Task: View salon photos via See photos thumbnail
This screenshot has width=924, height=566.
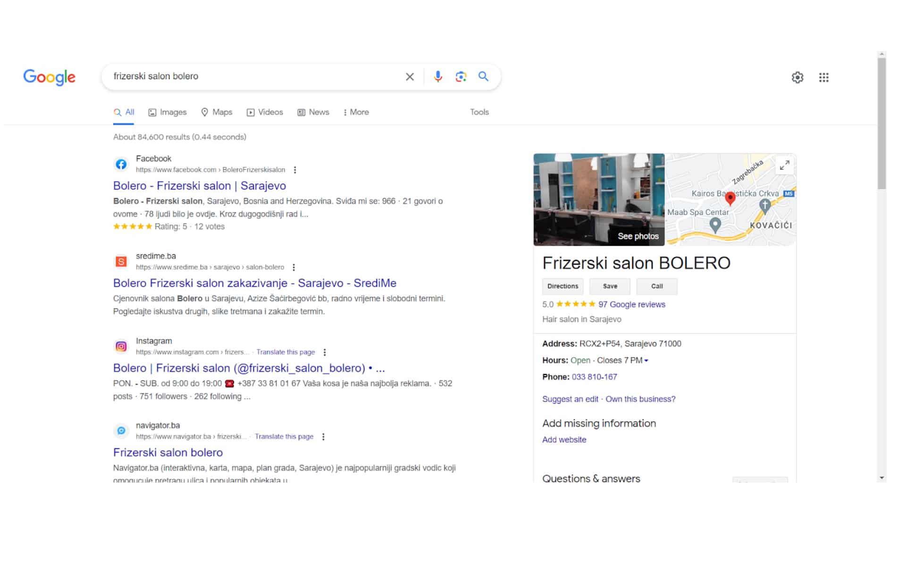Action: click(638, 236)
